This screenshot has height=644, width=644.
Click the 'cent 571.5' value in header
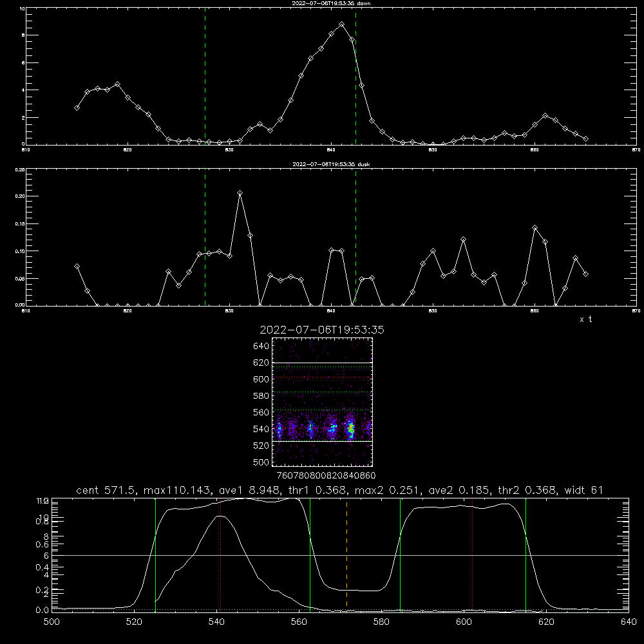click(106, 490)
